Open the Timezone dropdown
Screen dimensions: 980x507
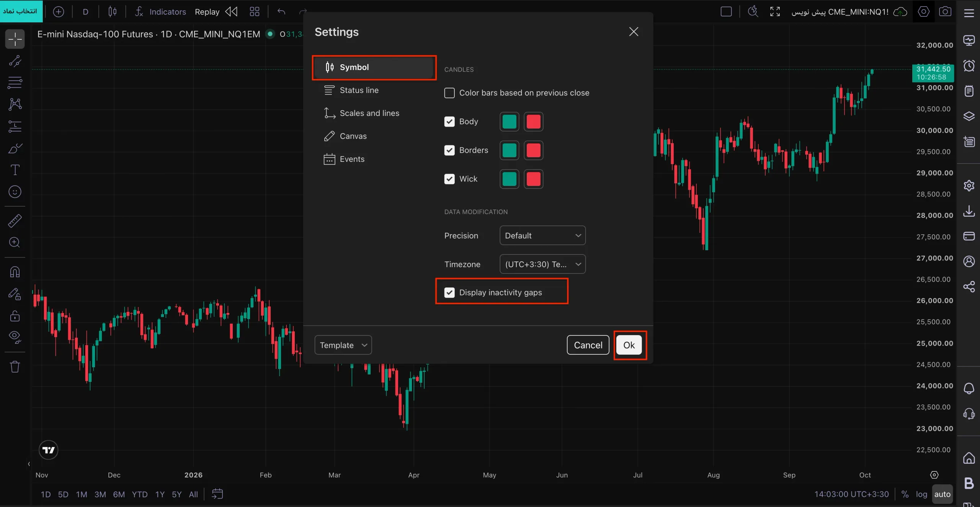(x=542, y=264)
